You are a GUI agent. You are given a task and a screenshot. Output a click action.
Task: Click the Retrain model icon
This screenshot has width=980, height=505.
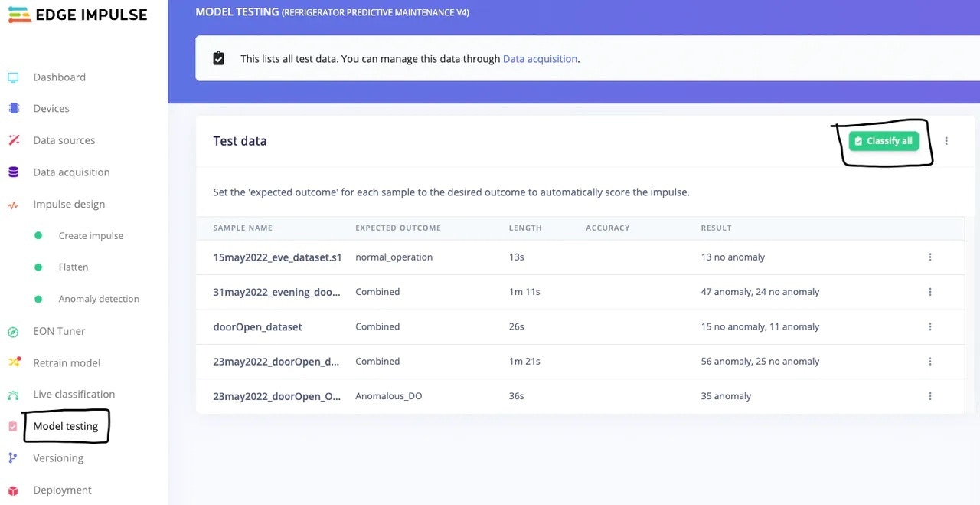pos(13,362)
